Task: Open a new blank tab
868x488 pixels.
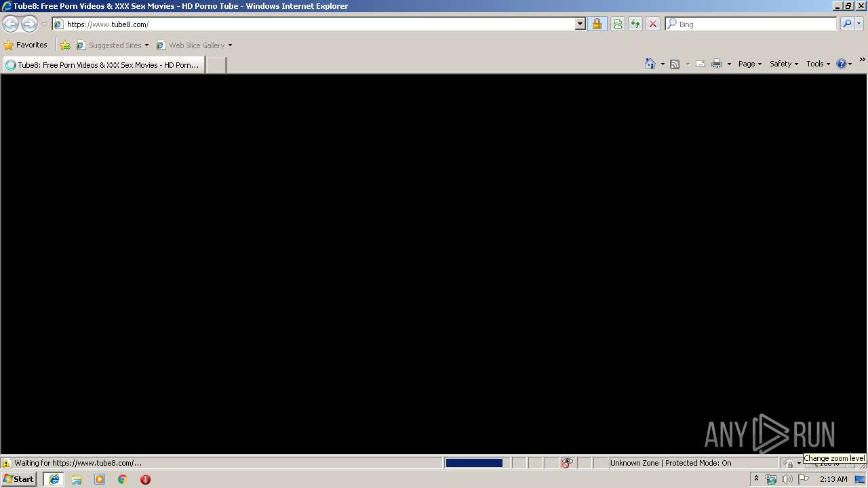Action: pos(216,65)
